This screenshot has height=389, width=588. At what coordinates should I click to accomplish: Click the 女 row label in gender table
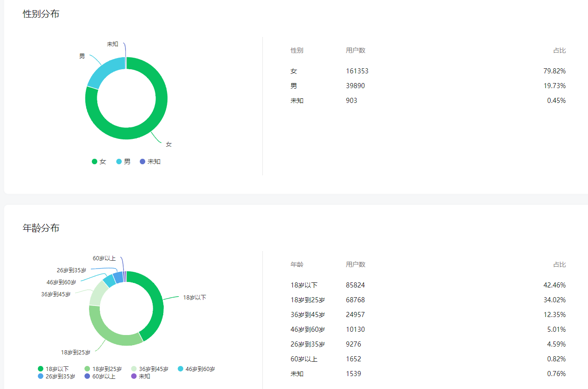294,71
